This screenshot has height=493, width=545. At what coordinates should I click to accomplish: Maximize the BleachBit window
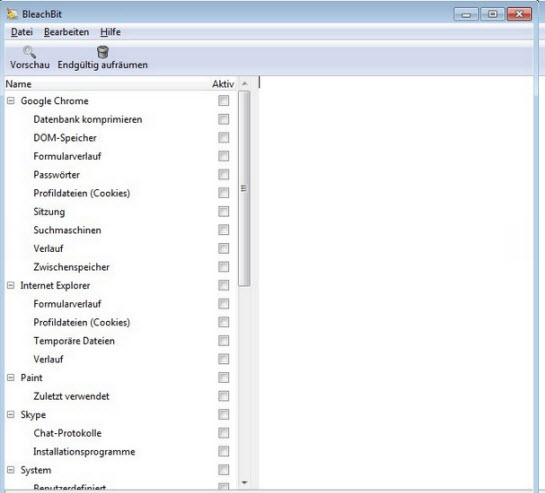(x=492, y=14)
